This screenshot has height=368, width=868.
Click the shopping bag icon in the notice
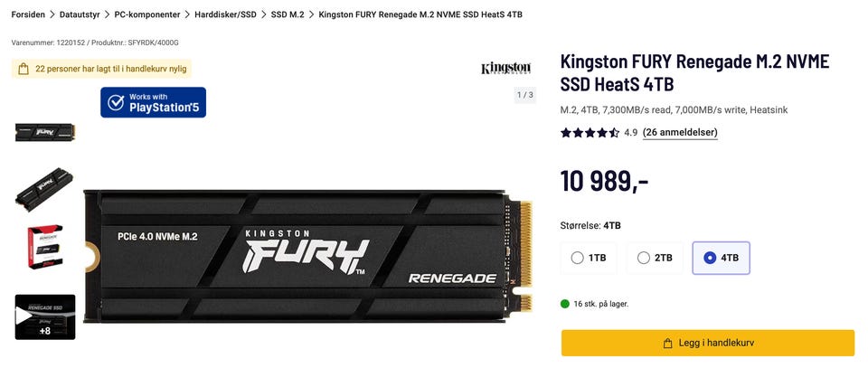pos(24,70)
